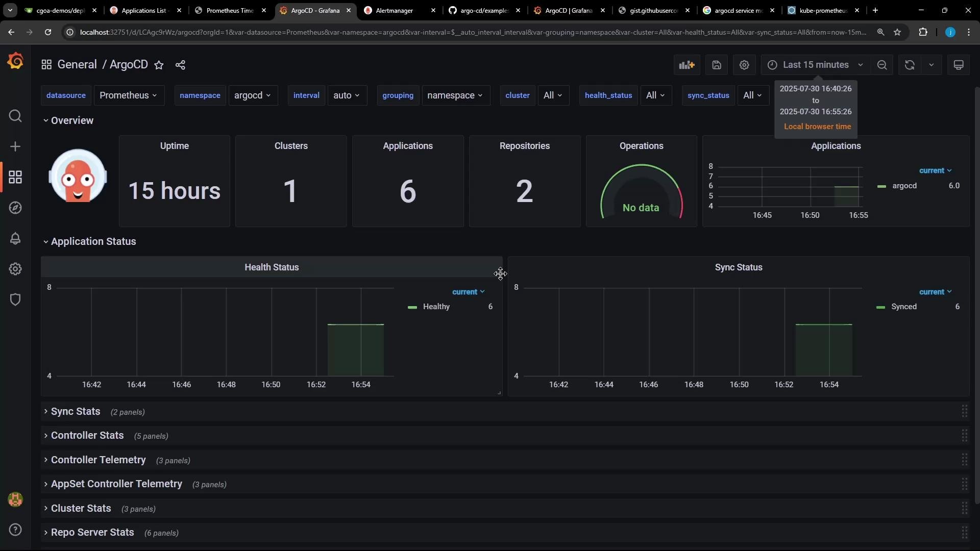This screenshot has height=551, width=980.
Task: Toggle the argocd series in Applications legend
Action: coord(904,186)
